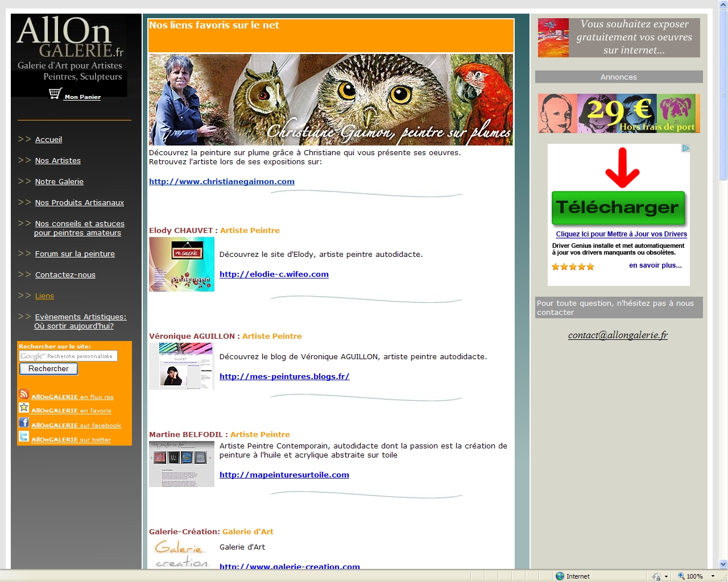Image resolution: width=728 pixels, height=582 pixels.
Task: Open the Facebook icon in sidebar
Action: pyautogui.click(x=24, y=422)
